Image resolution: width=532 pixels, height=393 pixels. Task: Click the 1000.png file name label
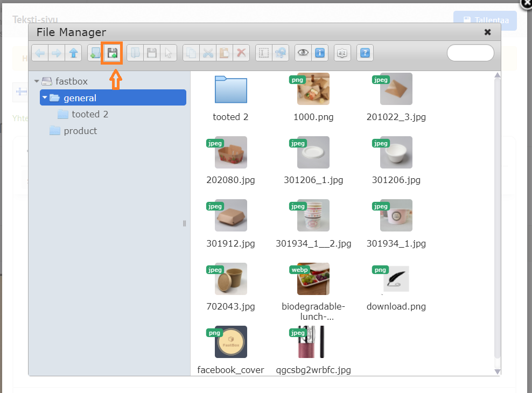click(313, 117)
